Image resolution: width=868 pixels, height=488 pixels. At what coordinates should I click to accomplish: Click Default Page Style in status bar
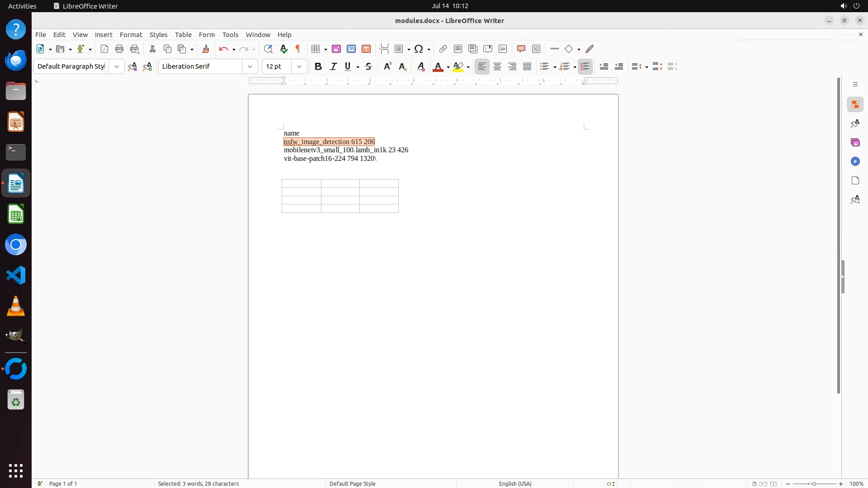(x=352, y=483)
